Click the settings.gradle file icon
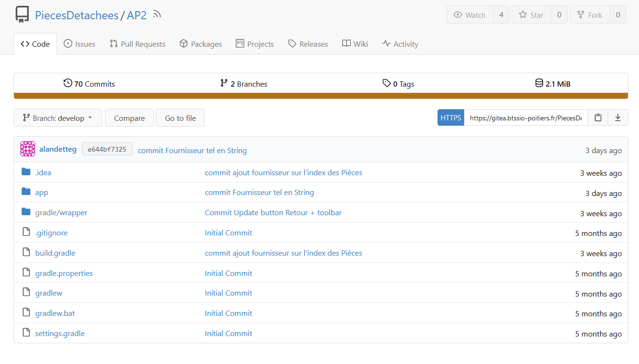Image resolution: width=639 pixels, height=364 pixels. (x=26, y=333)
